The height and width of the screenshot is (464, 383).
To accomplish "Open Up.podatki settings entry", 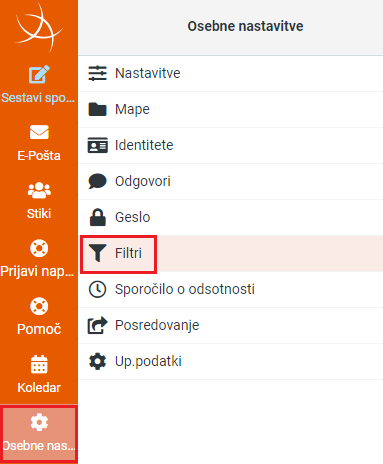I will (x=231, y=361).
